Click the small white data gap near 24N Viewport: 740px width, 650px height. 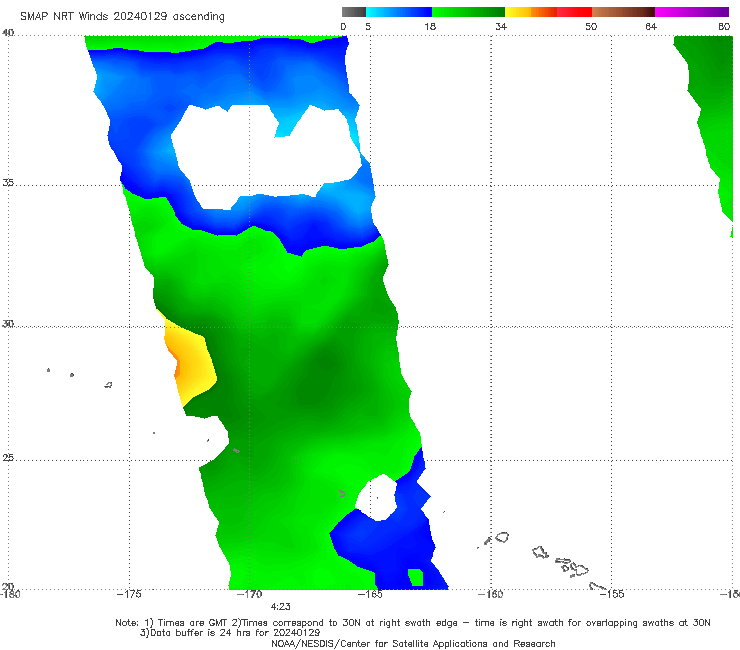[377, 498]
